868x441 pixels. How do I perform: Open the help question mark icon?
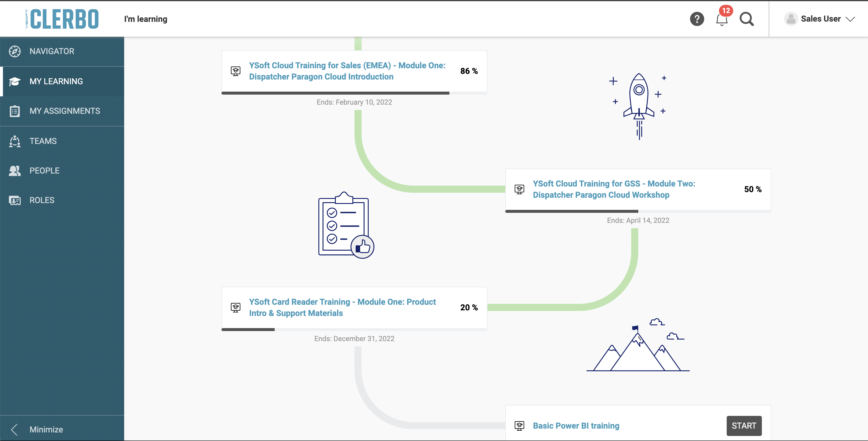pos(697,19)
